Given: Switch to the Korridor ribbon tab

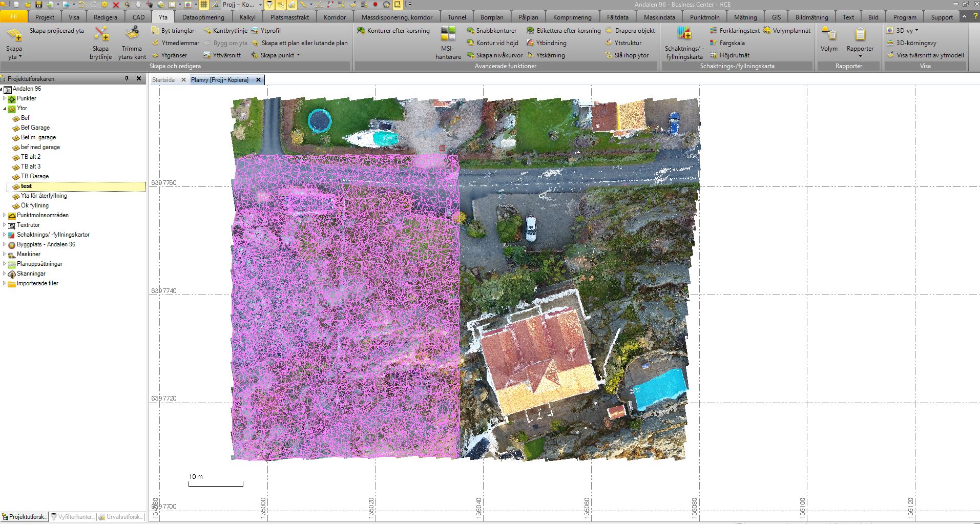Looking at the screenshot, I should 335,17.
